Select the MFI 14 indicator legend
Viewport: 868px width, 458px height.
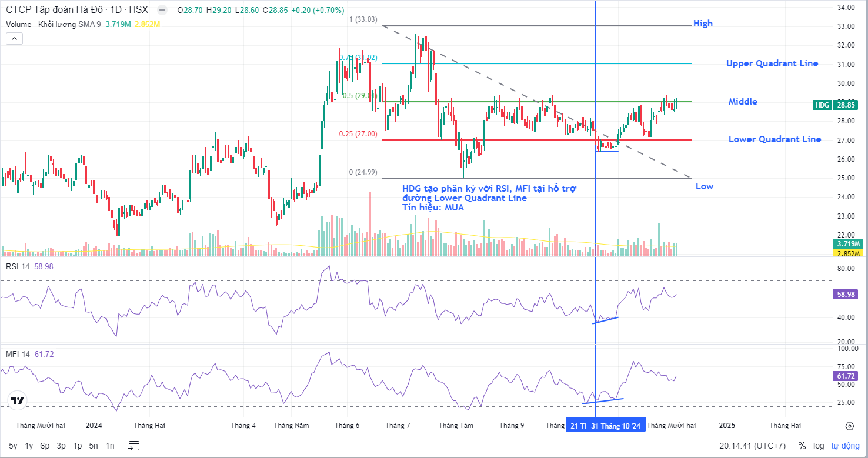[x=18, y=354]
